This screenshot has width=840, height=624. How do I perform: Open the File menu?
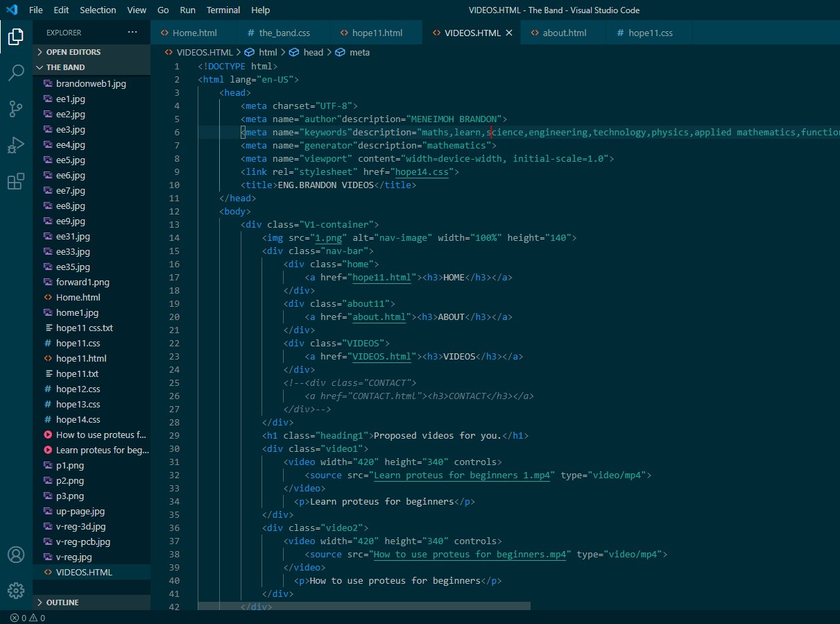(x=36, y=10)
